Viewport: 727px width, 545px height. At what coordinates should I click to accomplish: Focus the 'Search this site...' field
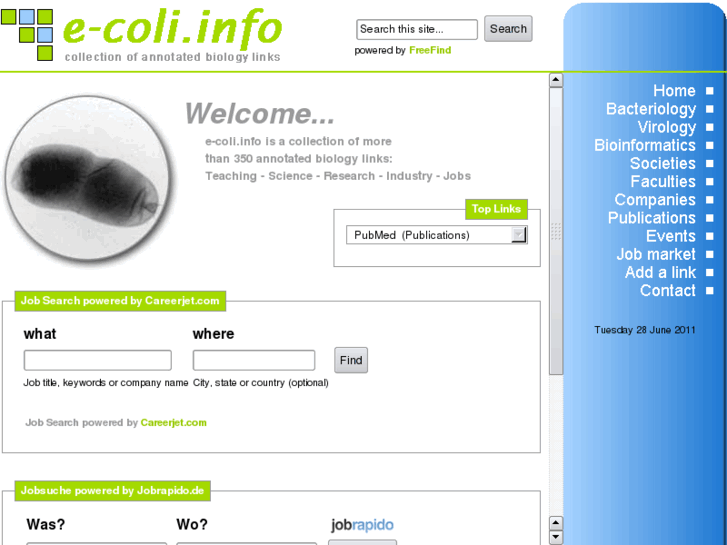tap(417, 29)
